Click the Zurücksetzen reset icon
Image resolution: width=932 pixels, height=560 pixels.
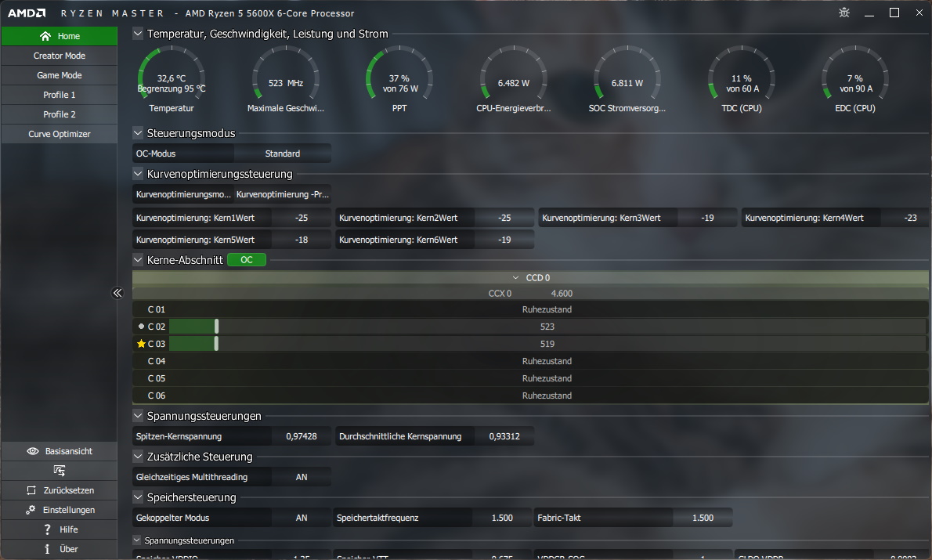pyautogui.click(x=31, y=490)
